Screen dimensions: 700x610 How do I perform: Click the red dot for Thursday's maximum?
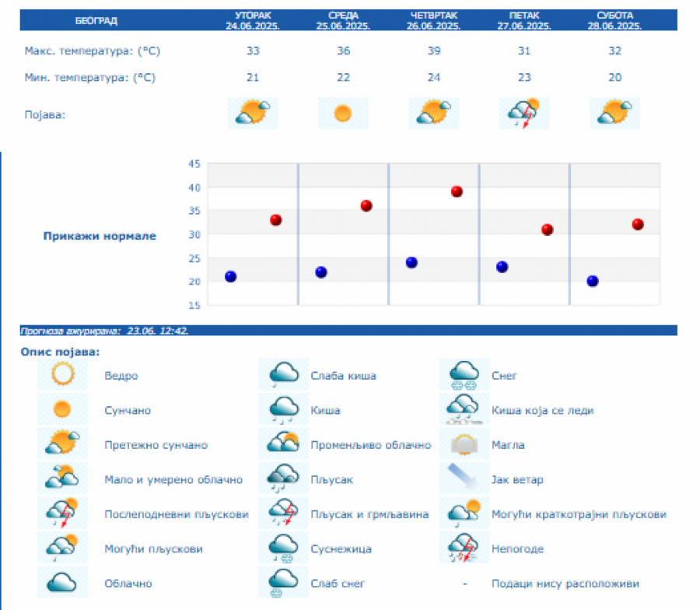[457, 191]
